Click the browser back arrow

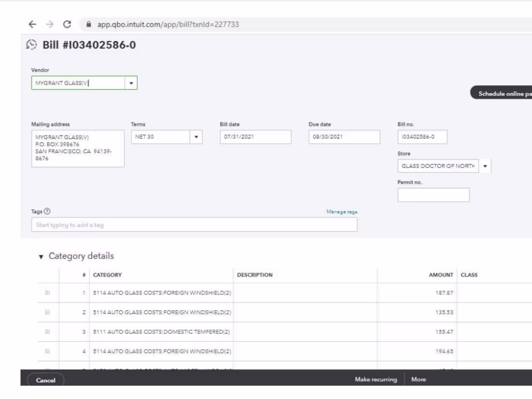click(32, 25)
